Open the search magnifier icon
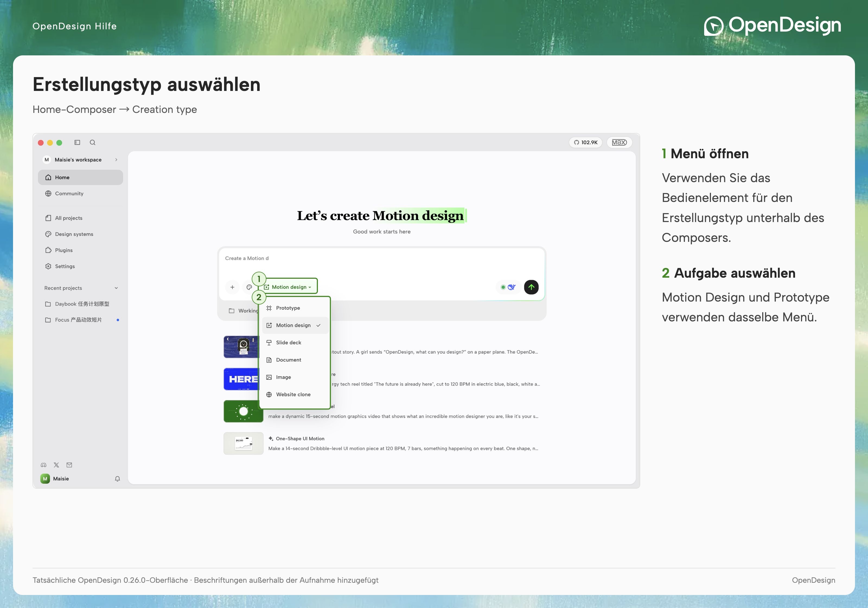The image size is (868, 608). [x=92, y=143]
